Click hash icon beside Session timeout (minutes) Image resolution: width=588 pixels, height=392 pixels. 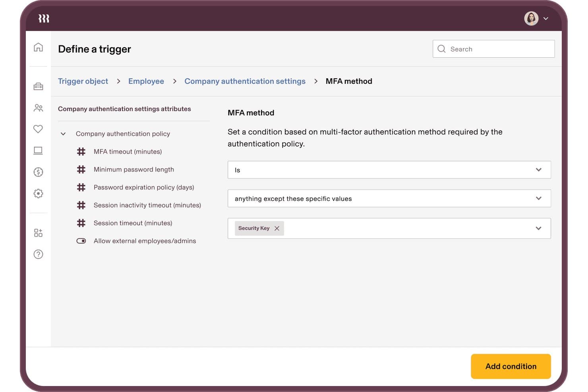[81, 223]
